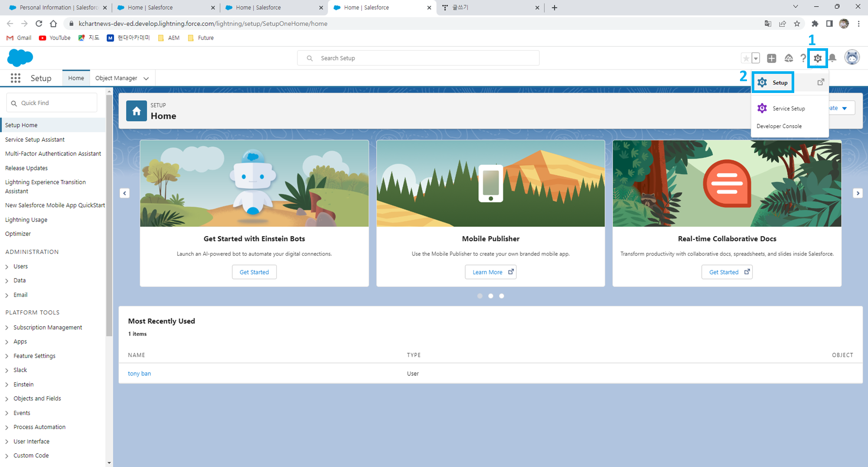Click the Quick Find input box
The image size is (868, 467).
click(52, 103)
